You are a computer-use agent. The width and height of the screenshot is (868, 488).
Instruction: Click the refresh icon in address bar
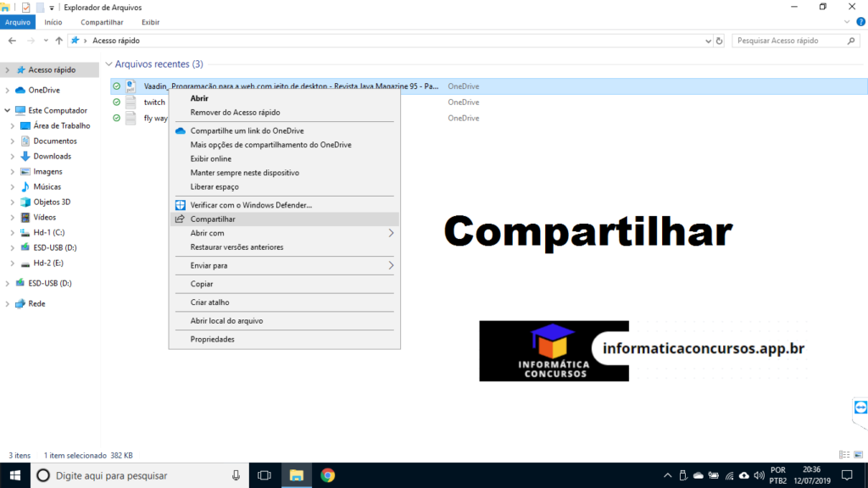point(720,41)
